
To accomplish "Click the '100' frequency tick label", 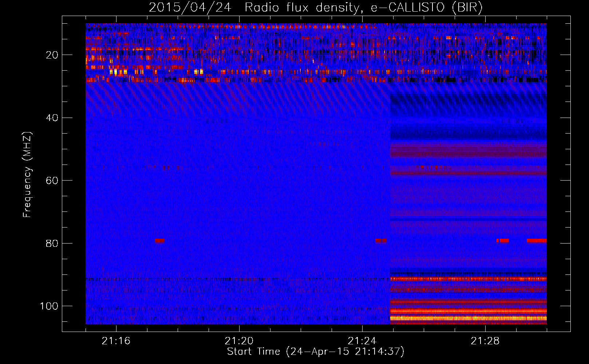I will 49,306.
